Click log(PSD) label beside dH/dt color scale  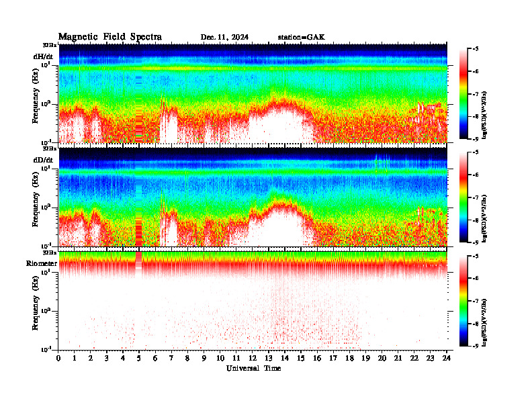485,115
